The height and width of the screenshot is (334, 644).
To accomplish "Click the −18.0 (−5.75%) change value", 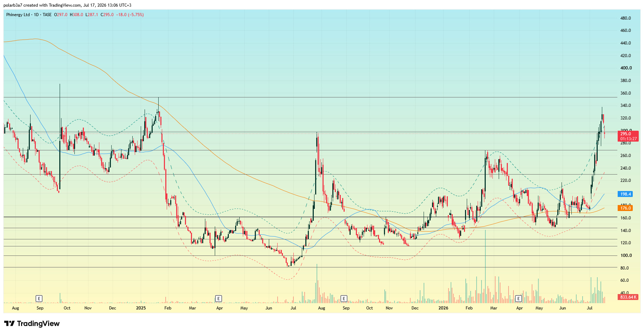I will click(130, 15).
